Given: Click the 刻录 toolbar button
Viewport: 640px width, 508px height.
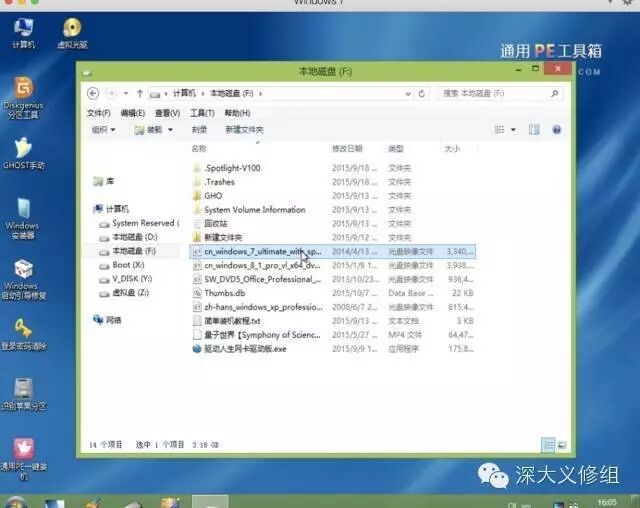Looking at the screenshot, I should point(199,130).
